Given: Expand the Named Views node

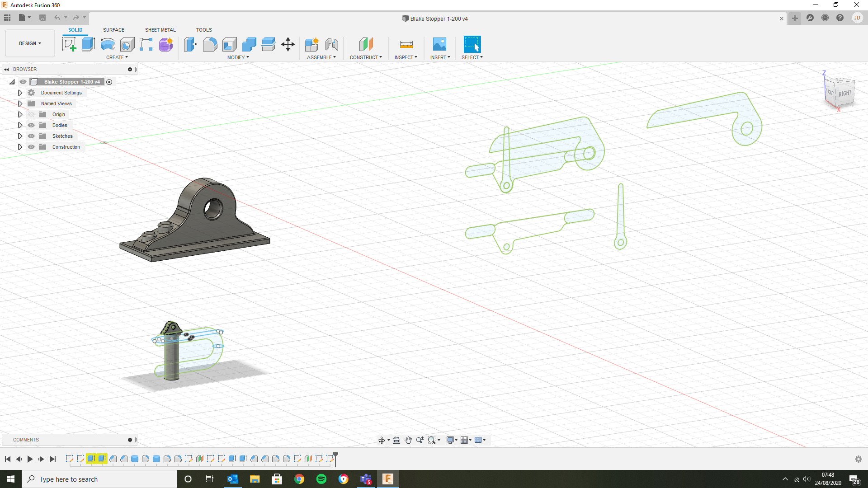Looking at the screenshot, I should tap(20, 103).
